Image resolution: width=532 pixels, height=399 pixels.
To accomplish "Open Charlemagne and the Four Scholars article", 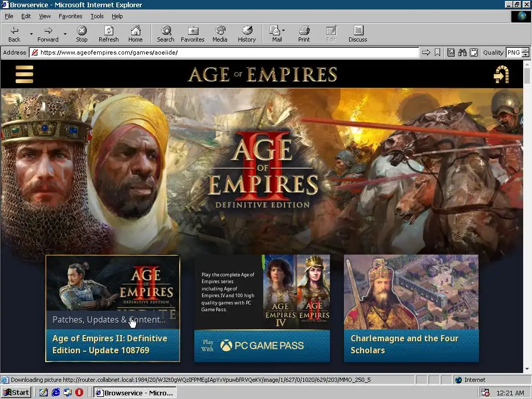I will (x=404, y=344).
